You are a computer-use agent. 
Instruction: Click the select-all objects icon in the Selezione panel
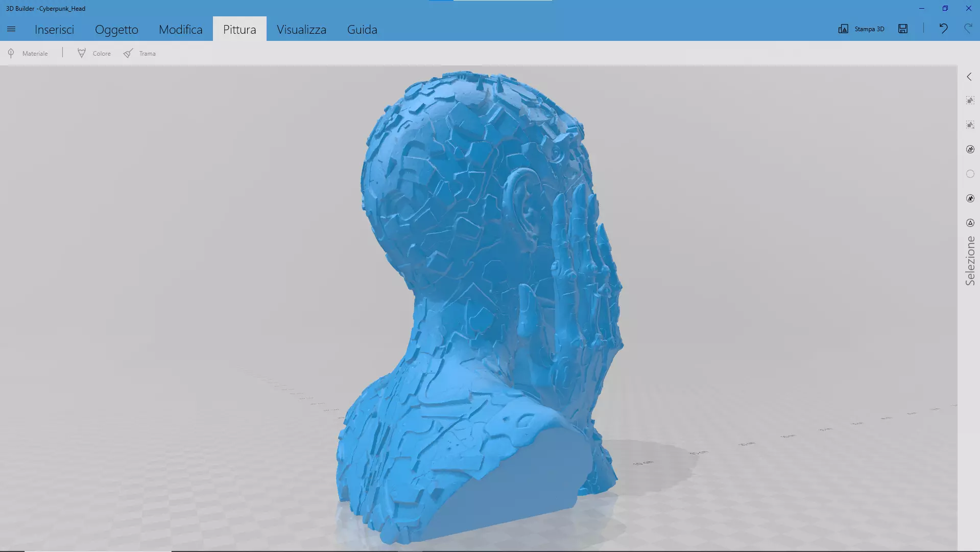point(970,101)
